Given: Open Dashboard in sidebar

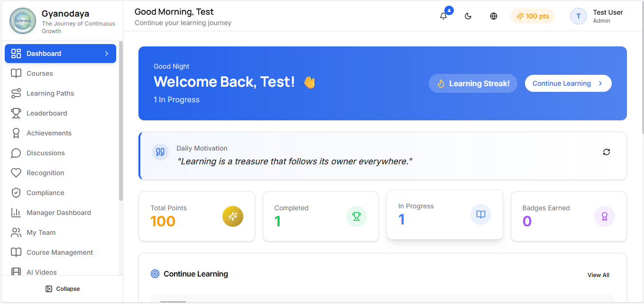Looking at the screenshot, I should pyautogui.click(x=60, y=54).
